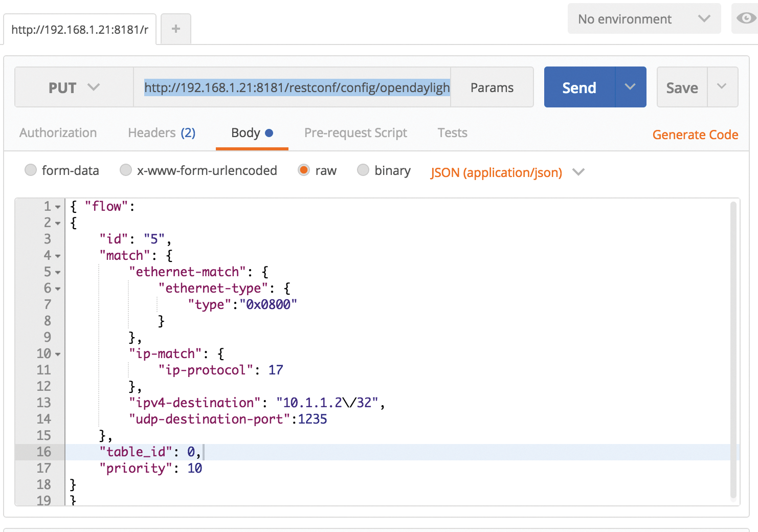758x532 pixels.
Task: Switch body format to binary
Action: coord(363,170)
